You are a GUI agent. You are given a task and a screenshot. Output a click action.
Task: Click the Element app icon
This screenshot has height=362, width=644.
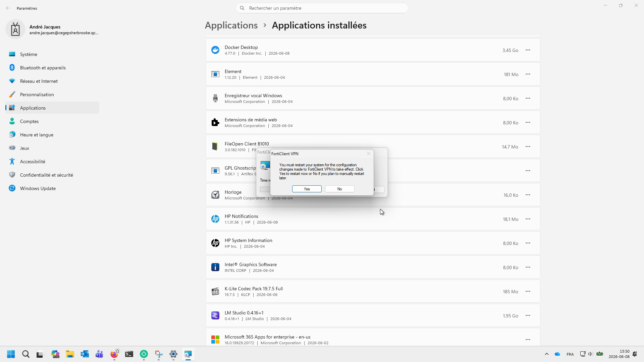click(x=215, y=74)
